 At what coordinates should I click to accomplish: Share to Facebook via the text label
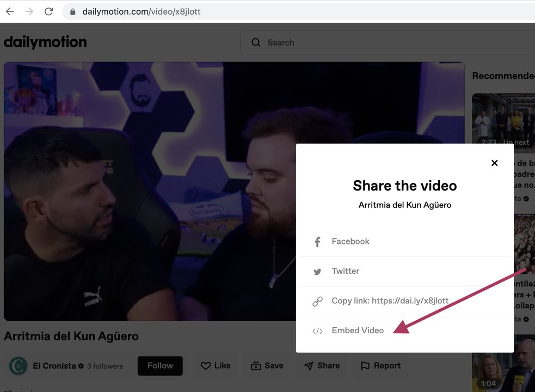[350, 241]
